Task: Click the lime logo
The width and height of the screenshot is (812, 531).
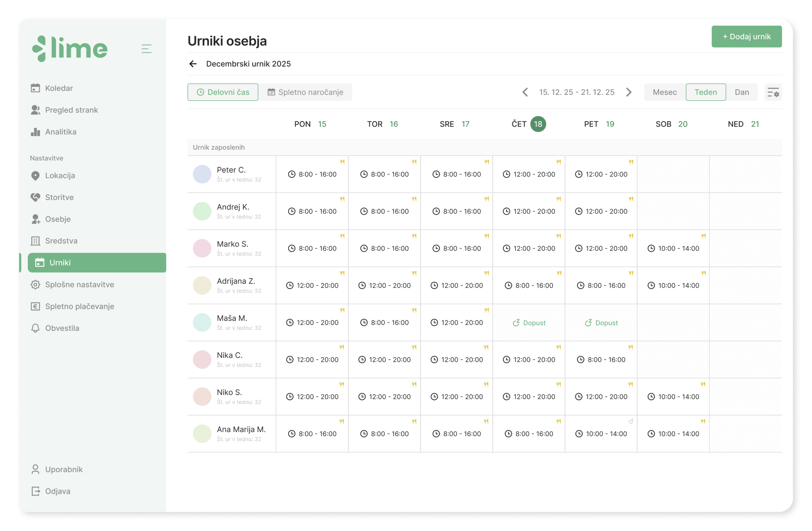Action: pyautogui.click(x=70, y=49)
